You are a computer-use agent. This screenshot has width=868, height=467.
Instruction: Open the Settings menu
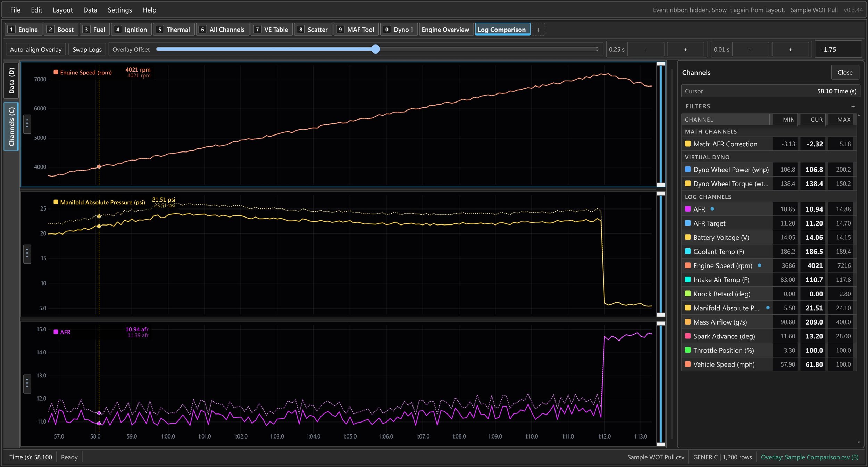point(120,10)
